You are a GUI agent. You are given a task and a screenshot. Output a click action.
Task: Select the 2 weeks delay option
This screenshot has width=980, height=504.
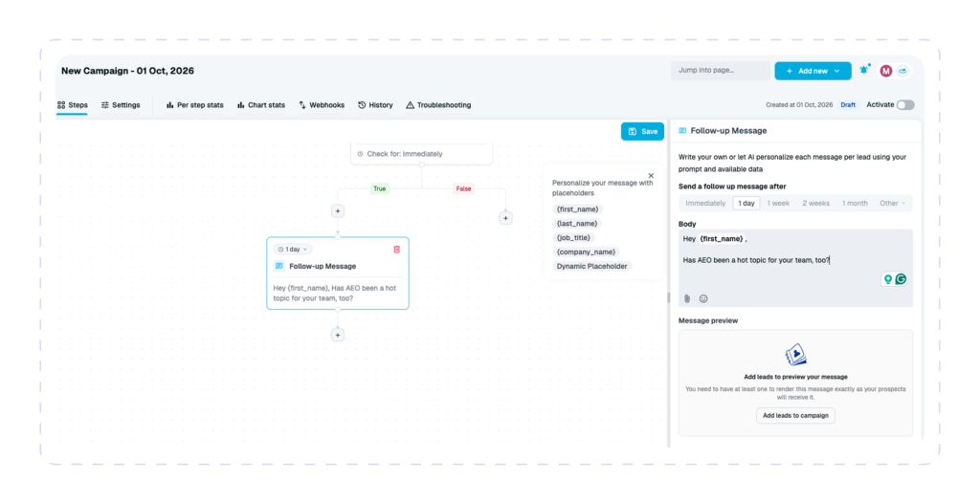click(815, 203)
